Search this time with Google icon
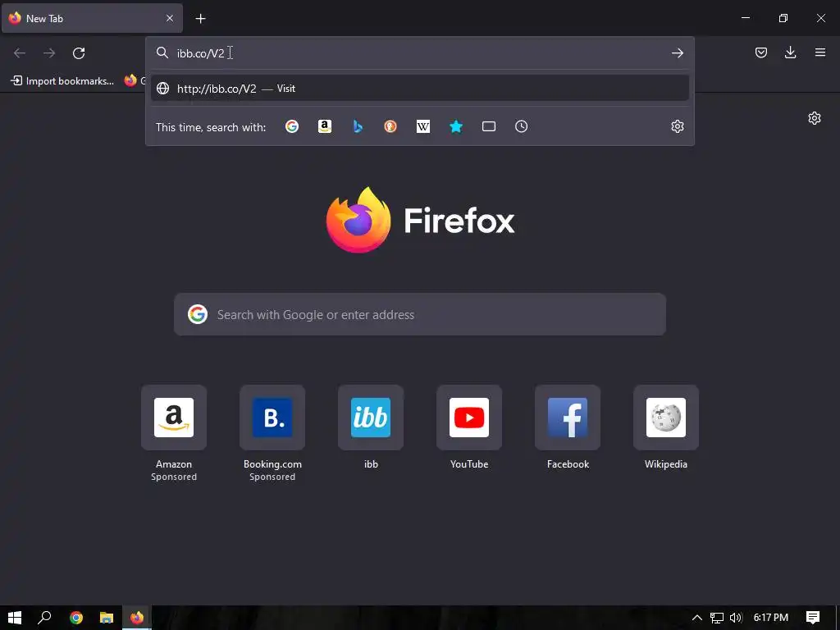The image size is (840, 630). [x=292, y=126]
